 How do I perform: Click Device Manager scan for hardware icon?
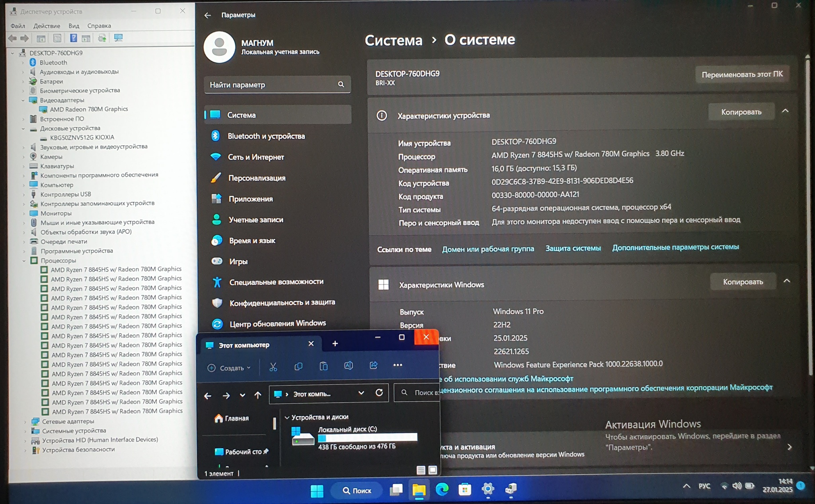pos(118,38)
